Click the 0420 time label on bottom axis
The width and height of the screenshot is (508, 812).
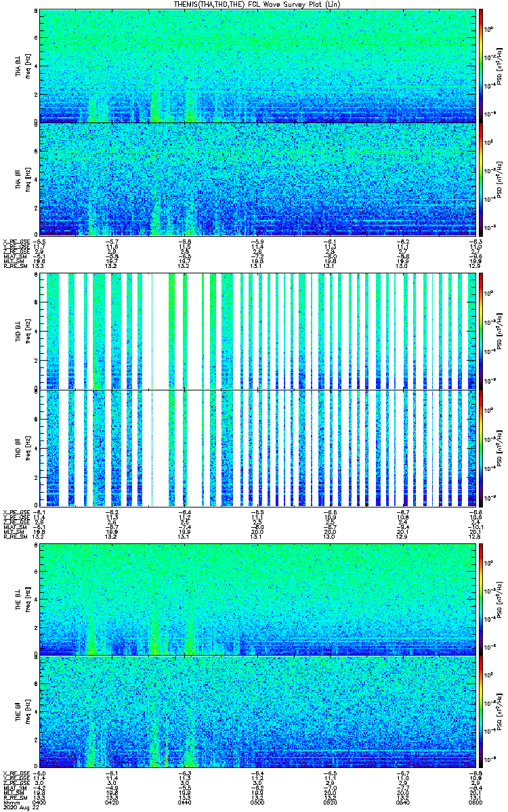(111, 802)
